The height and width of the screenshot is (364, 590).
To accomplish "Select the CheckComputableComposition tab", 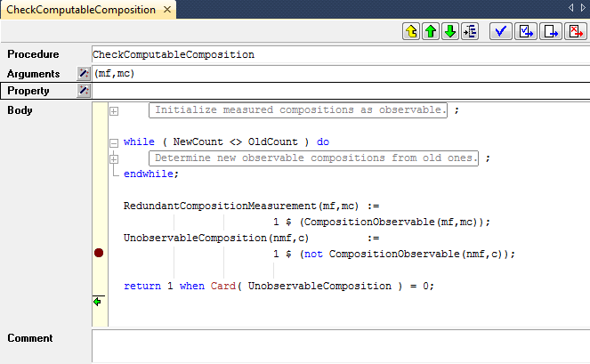I will (x=81, y=10).
